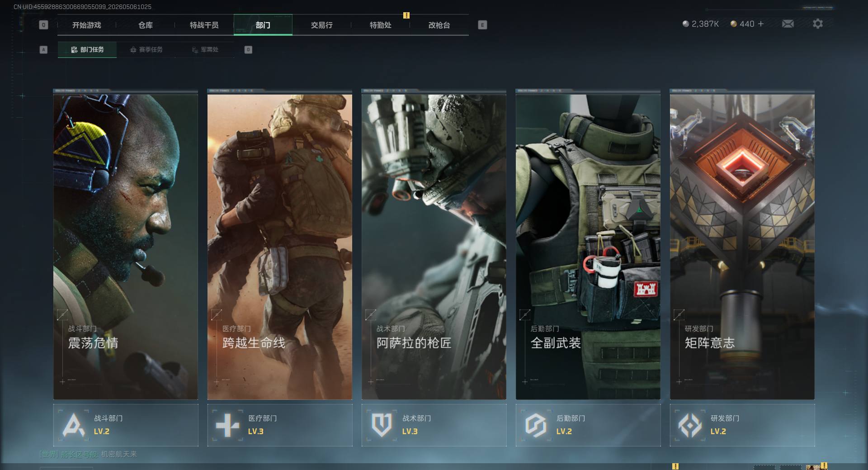Click the 2,387K currency balance

(705, 24)
